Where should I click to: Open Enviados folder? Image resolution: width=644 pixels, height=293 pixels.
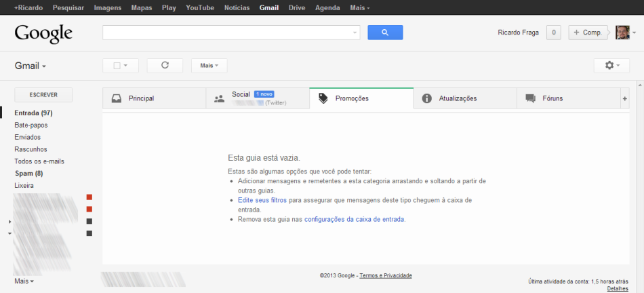click(28, 137)
